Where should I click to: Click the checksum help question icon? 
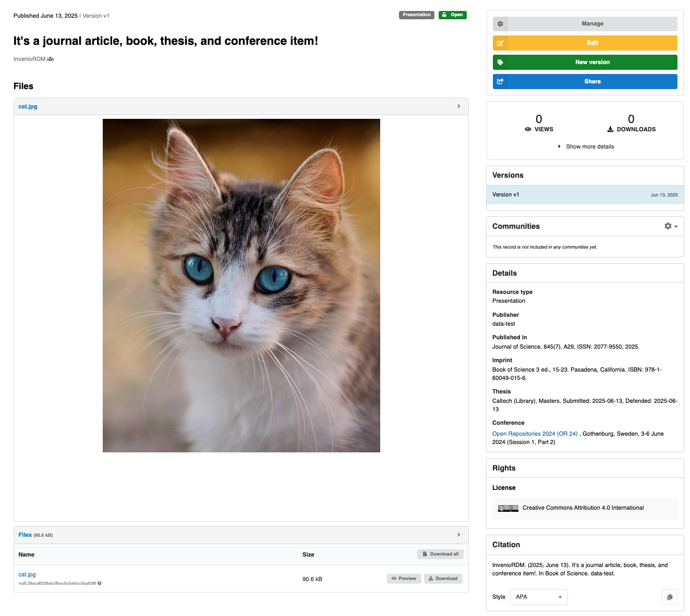pyautogui.click(x=100, y=584)
